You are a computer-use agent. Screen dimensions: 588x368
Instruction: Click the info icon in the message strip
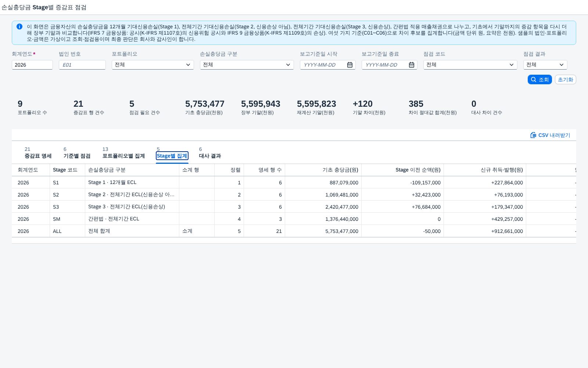click(x=19, y=26)
